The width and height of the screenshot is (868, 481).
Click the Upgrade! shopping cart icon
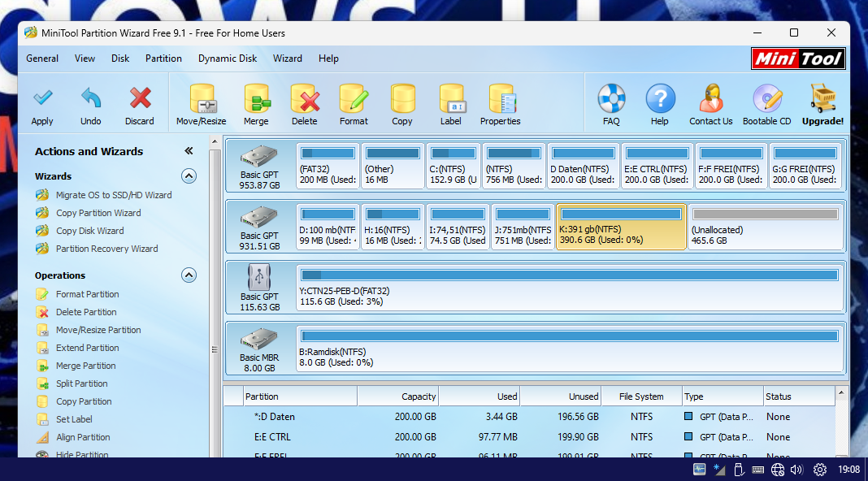pos(823,98)
